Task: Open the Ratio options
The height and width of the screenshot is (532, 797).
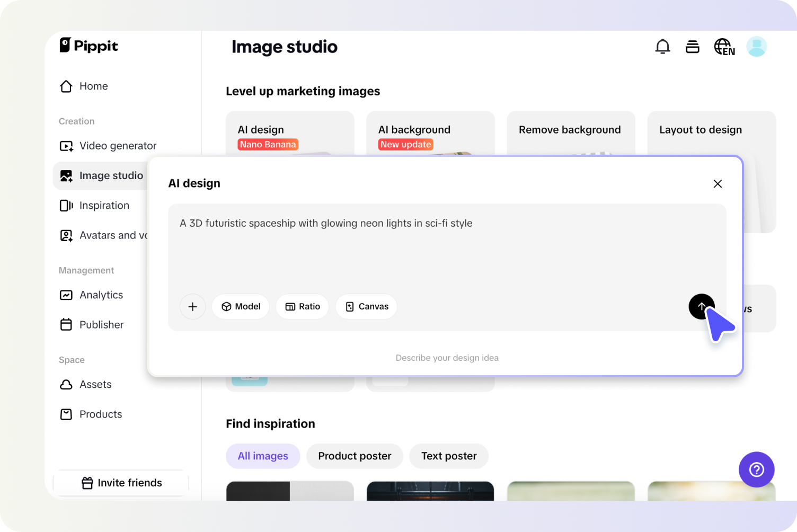Action: [x=302, y=306]
